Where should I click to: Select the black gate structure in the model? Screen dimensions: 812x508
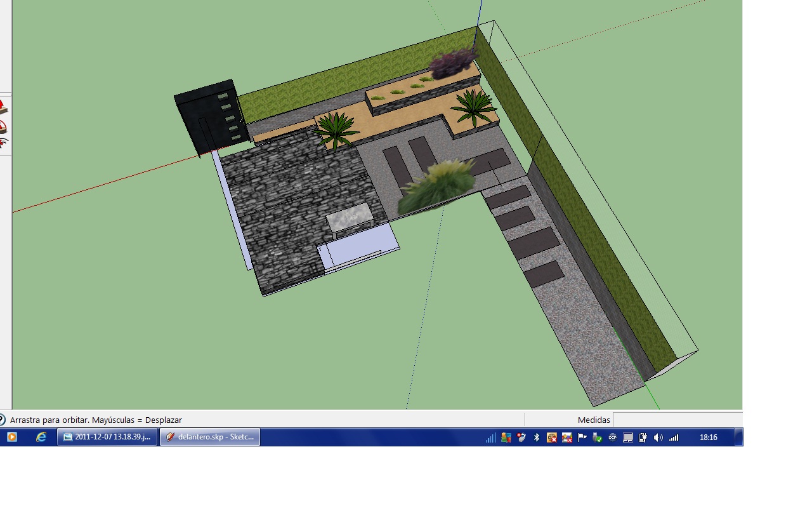click(x=211, y=118)
